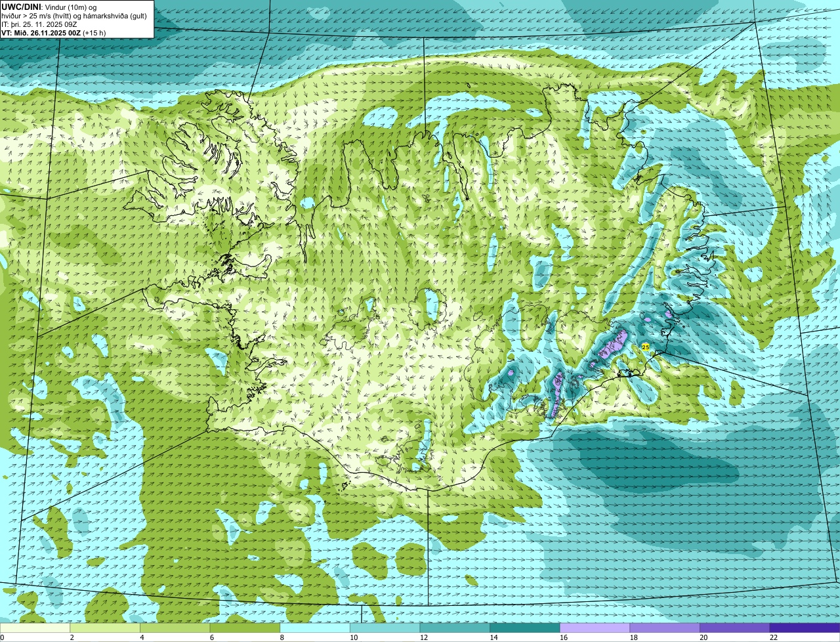Click the "UWC/DINI" title text
840x642 pixels.
coord(22,7)
